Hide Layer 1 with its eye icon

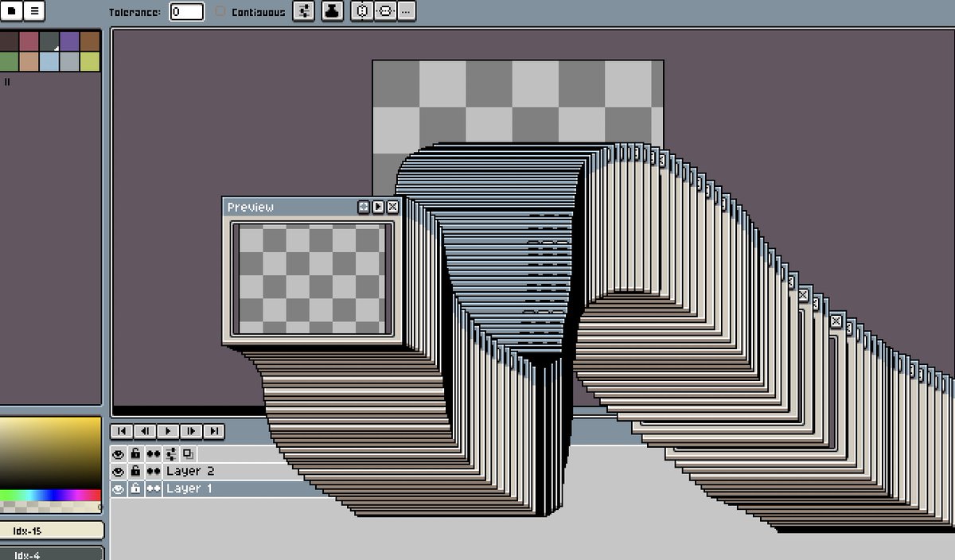119,488
